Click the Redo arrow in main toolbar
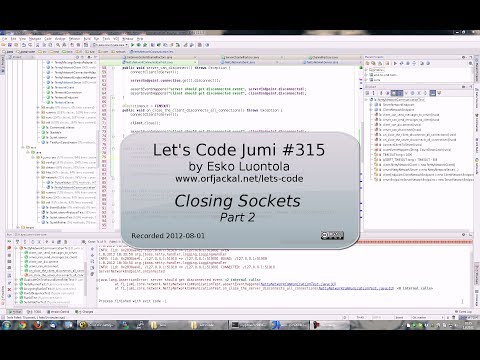 [x=30, y=45]
